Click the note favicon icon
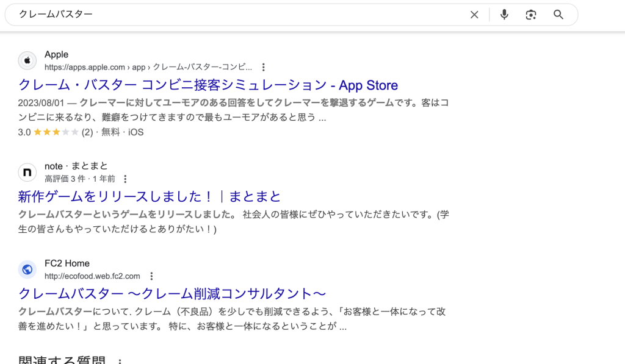 coord(27,172)
